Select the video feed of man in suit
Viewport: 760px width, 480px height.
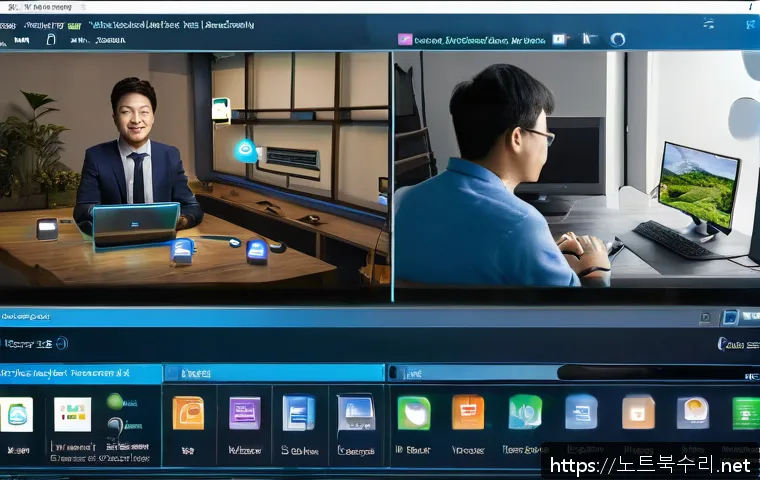click(195, 175)
